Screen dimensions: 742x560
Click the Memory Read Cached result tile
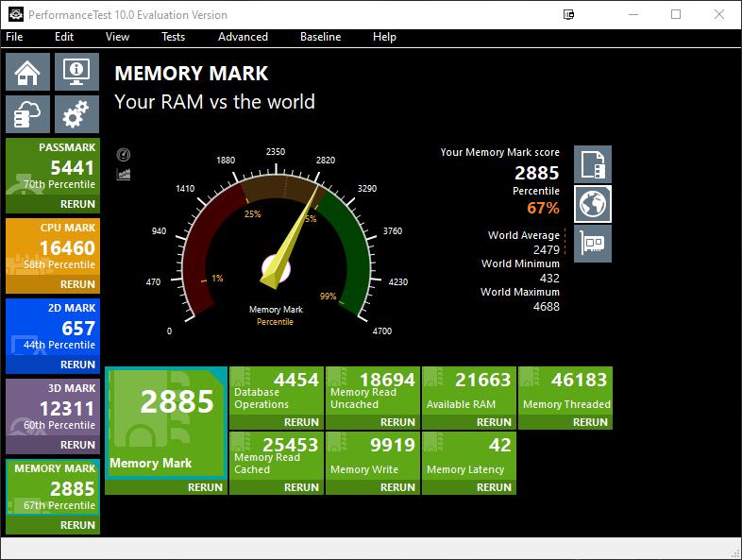click(x=277, y=455)
